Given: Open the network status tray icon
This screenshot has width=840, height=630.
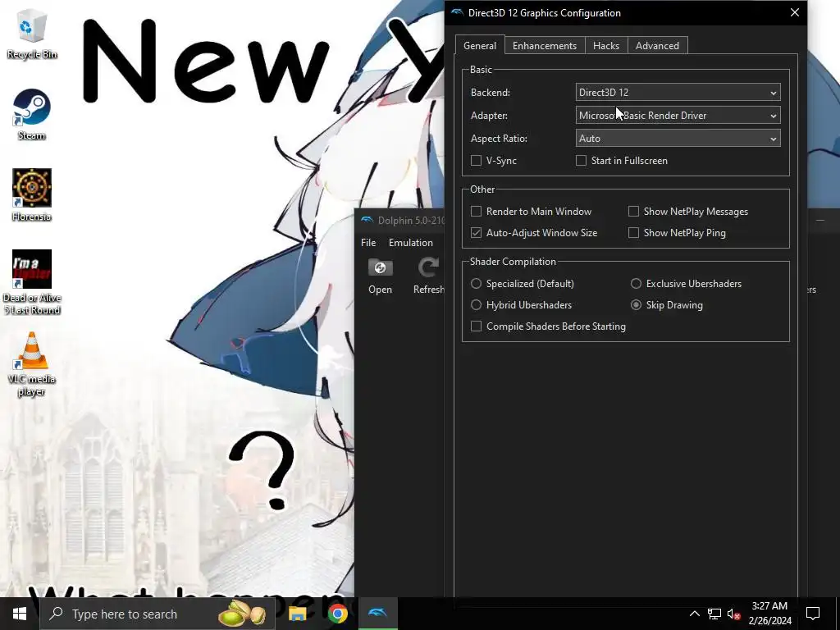Looking at the screenshot, I should (x=714, y=614).
